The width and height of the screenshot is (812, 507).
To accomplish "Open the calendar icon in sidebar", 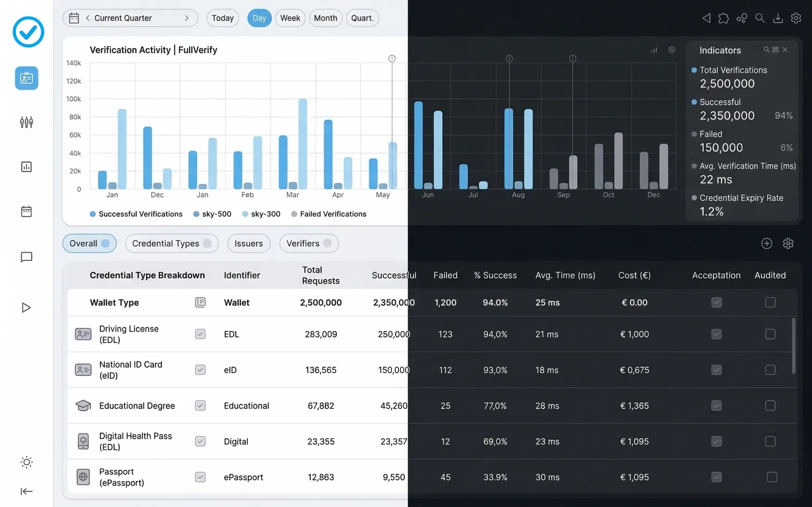I will [x=27, y=212].
